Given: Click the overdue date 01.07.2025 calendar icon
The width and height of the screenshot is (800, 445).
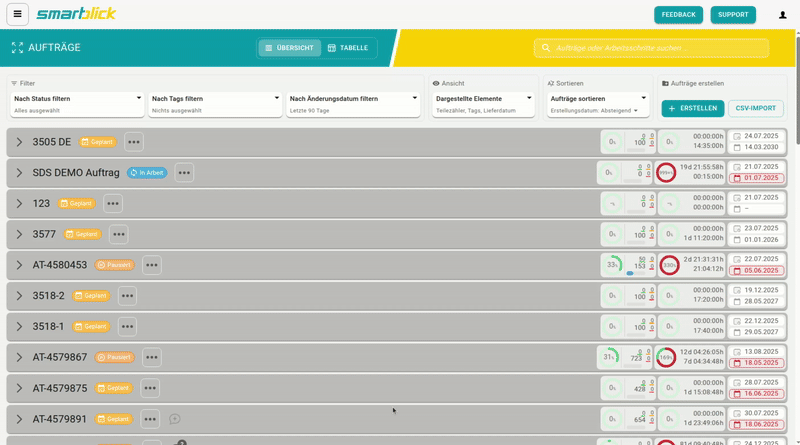Looking at the screenshot, I should click(x=738, y=178).
